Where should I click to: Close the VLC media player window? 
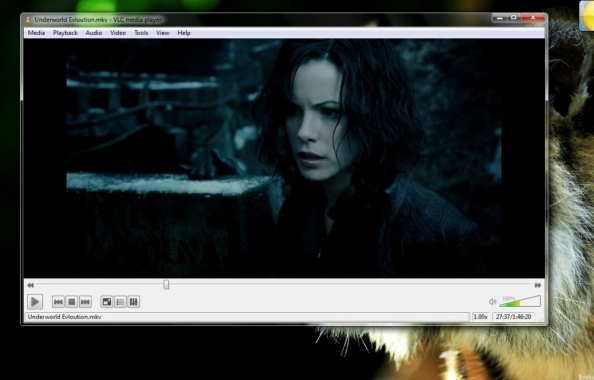pos(533,18)
